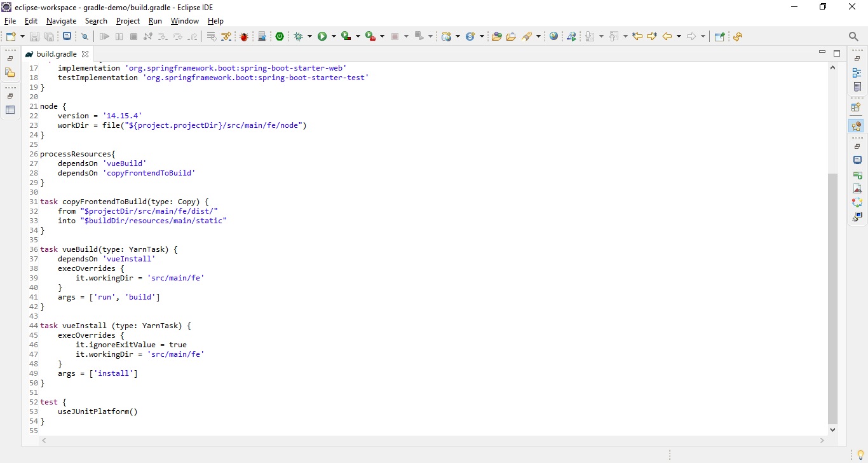The width and height of the screenshot is (868, 463).
Task: Open the Console view icon in right trim
Action: coord(857,160)
